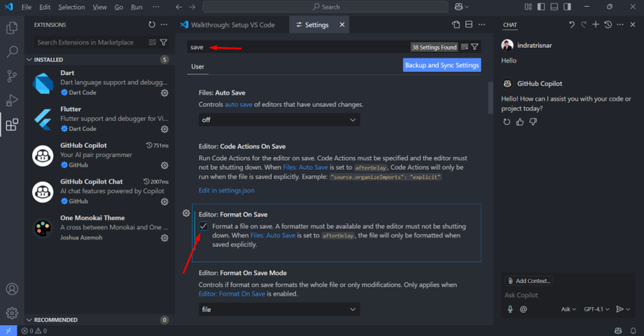644x336 pixels.
Task: Open the Edit menu
Action: click(45, 7)
